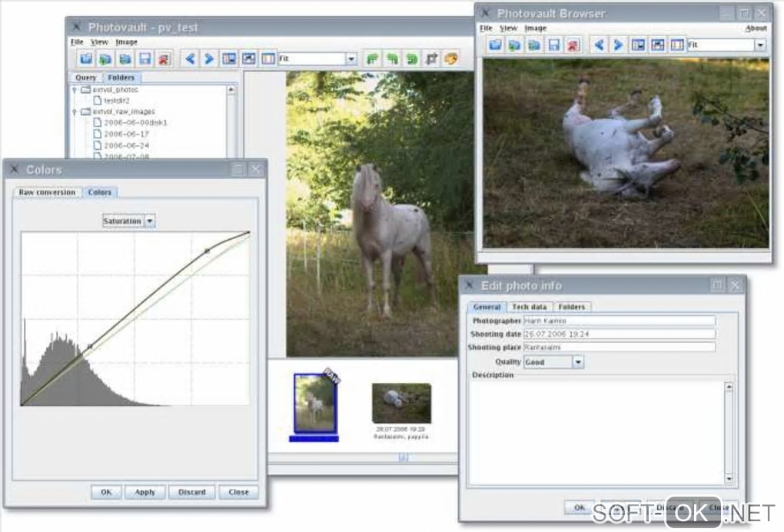Click the upper control point on saturation curve

pos(207,251)
